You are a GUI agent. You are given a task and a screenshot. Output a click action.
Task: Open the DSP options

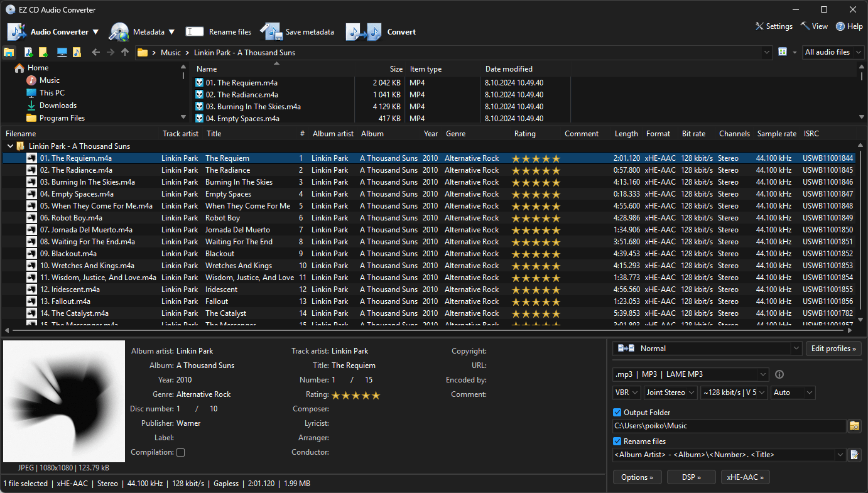coord(691,477)
